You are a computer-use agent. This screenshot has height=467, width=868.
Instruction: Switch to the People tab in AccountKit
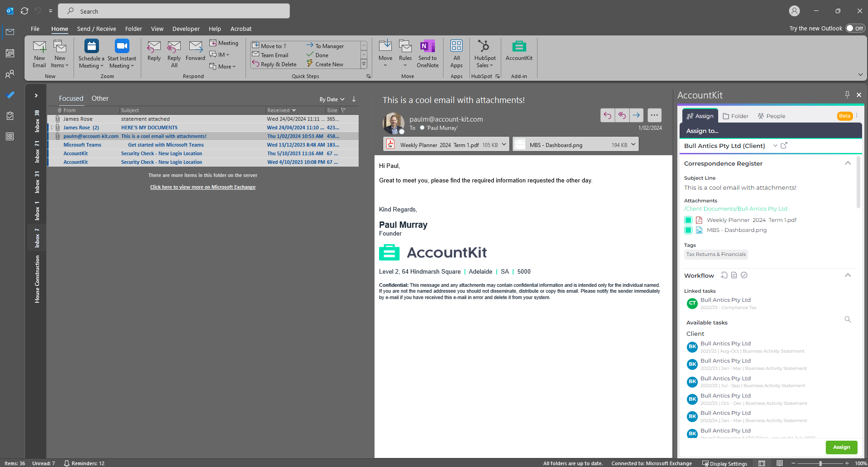pyautogui.click(x=771, y=116)
